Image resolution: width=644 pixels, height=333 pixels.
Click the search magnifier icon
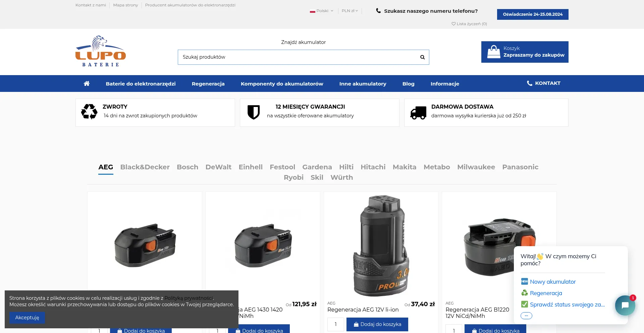422,57
